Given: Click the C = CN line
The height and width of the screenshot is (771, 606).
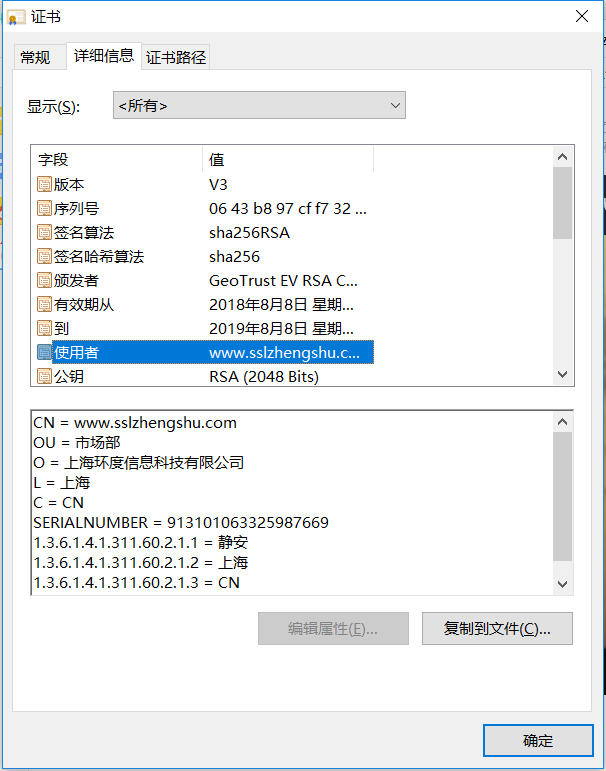Looking at the screenshot, I should (x=59, y=503).
